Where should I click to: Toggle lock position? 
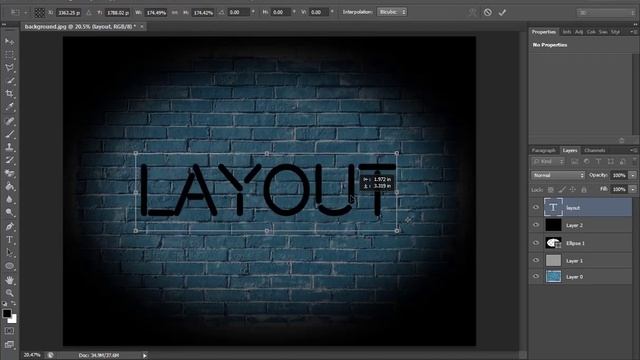[x=573, y=189]
